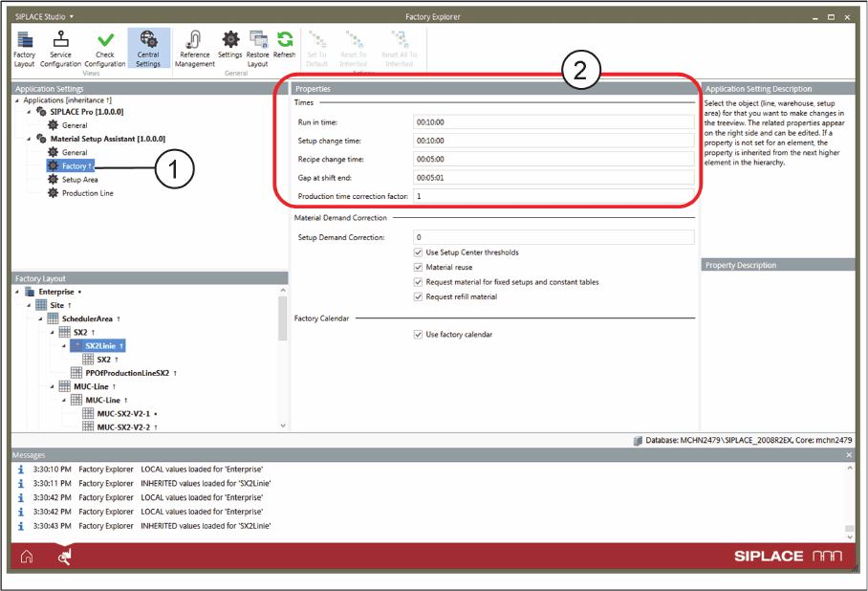Edit the Setup change time field
The height and width of the screenshot is (591, 868).
pos(553,141)
